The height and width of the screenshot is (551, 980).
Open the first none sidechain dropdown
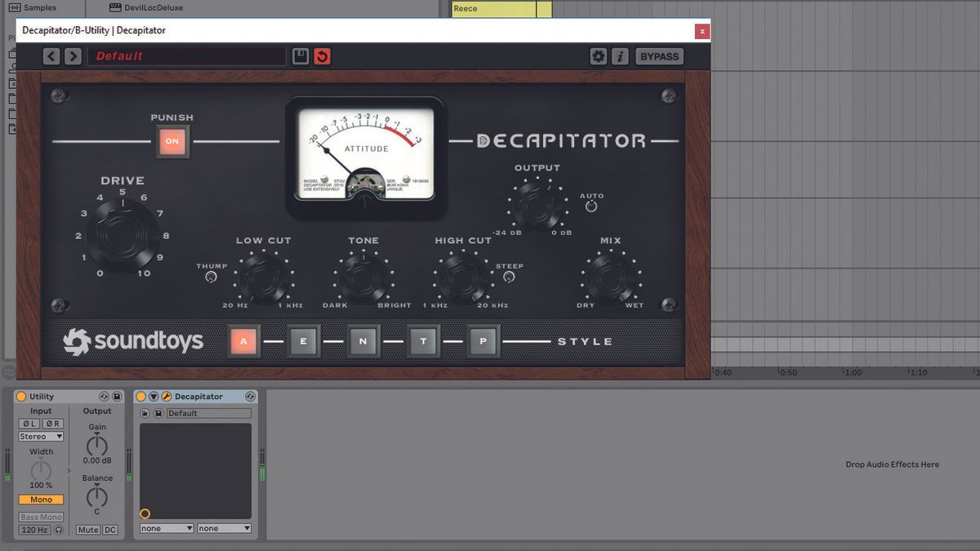(x=166, y=528)
